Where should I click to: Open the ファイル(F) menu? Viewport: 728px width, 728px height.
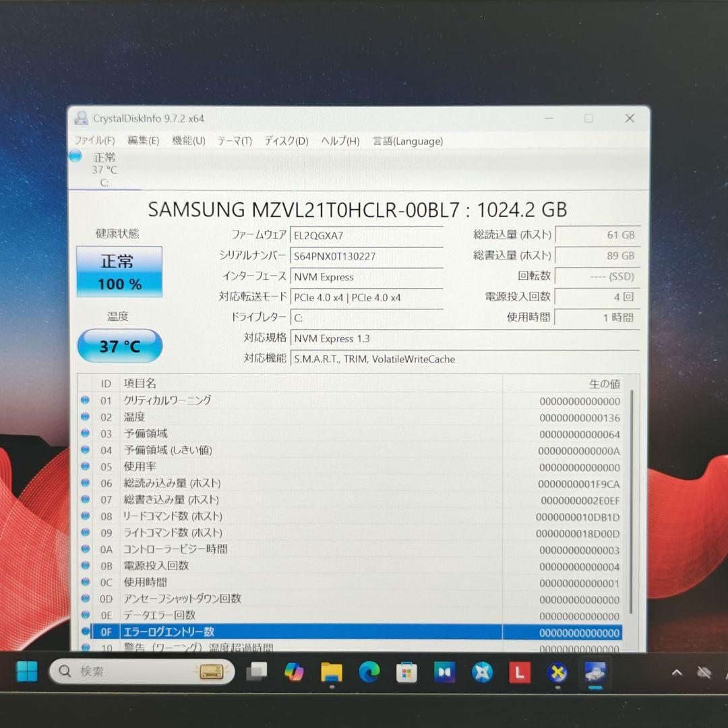(95, 141)
